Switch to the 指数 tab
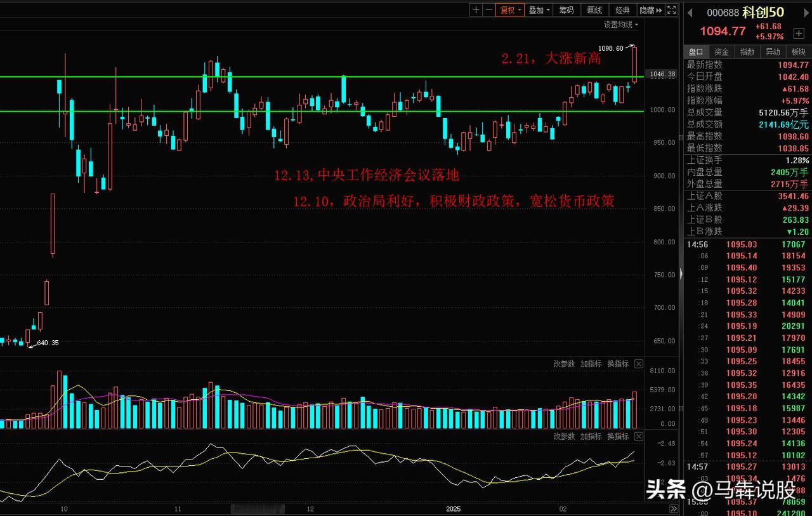812x516 pixels. pyautogui.click(x=747, y=52)
